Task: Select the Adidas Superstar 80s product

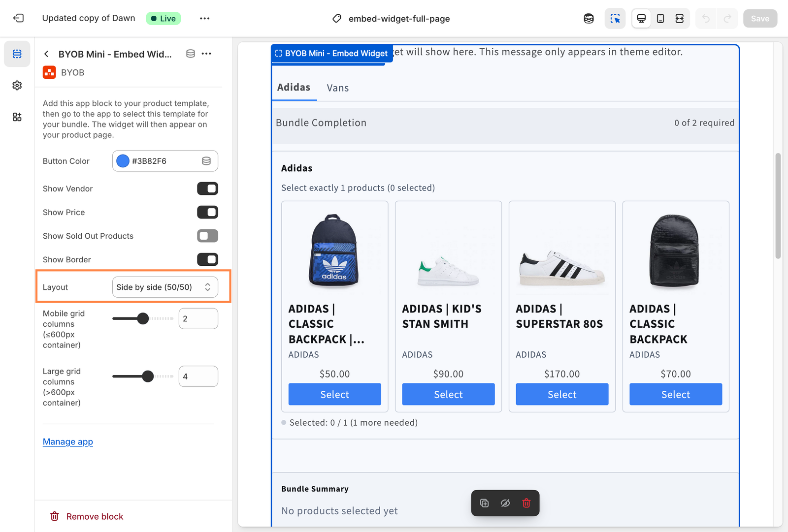Action: [562, 395]
